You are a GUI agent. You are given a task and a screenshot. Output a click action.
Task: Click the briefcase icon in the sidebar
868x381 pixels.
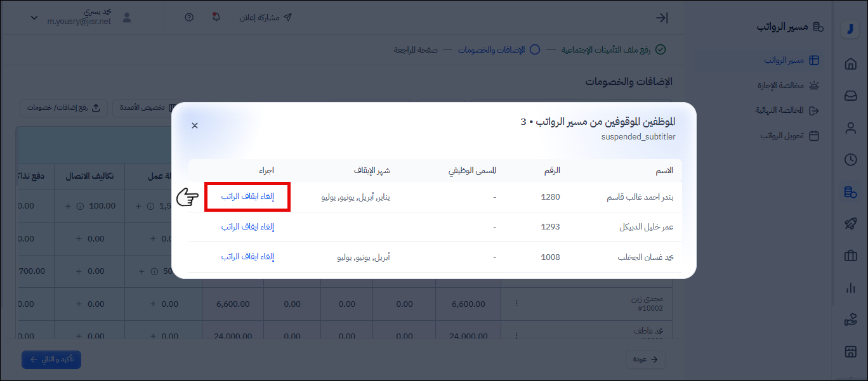(850, 256)
